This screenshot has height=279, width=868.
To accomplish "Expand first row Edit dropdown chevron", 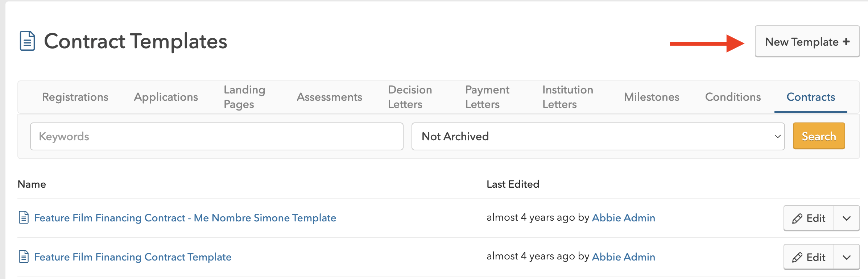I will pyautogui.click(x=847, y=218).
